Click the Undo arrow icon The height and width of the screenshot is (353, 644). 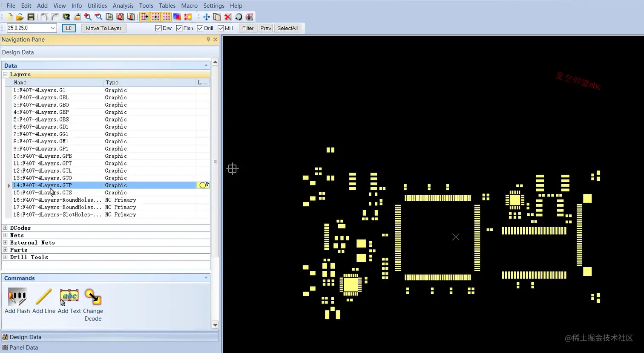(x=44, y=17)
